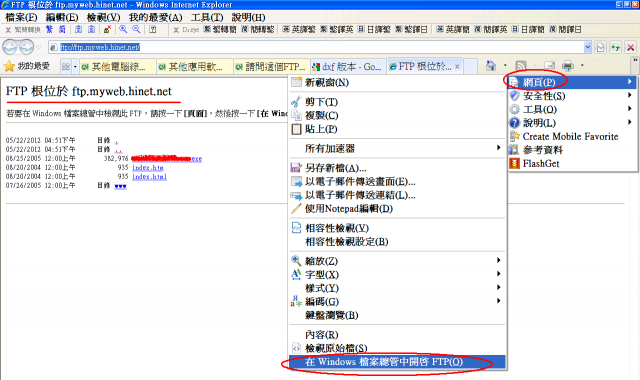Open the 我的最愛(A) menu

pyautogui.click(x=156, y=18)
